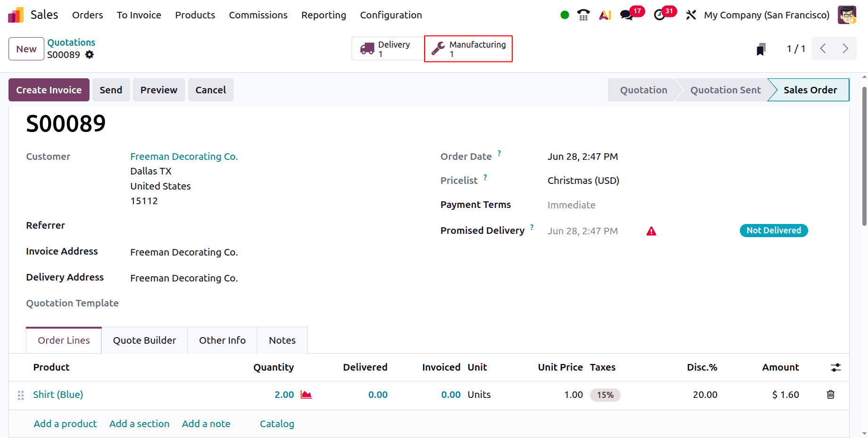This screenshot has height=438, width=868.
Task: Open the To Invoice menu
Action: pyautogui.click(x=139, y=15)
